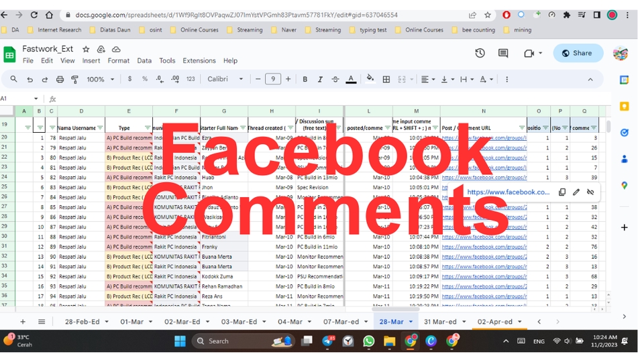Open the vertical align dropdown
This screenshot has height=362, width=644.
447,79
